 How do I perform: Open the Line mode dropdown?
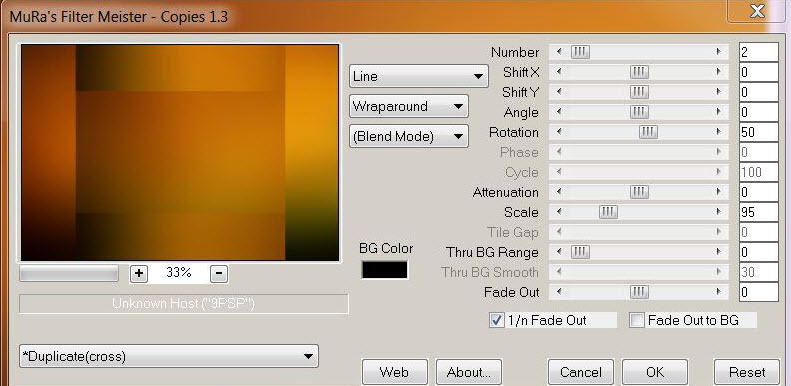coord(418,76)
